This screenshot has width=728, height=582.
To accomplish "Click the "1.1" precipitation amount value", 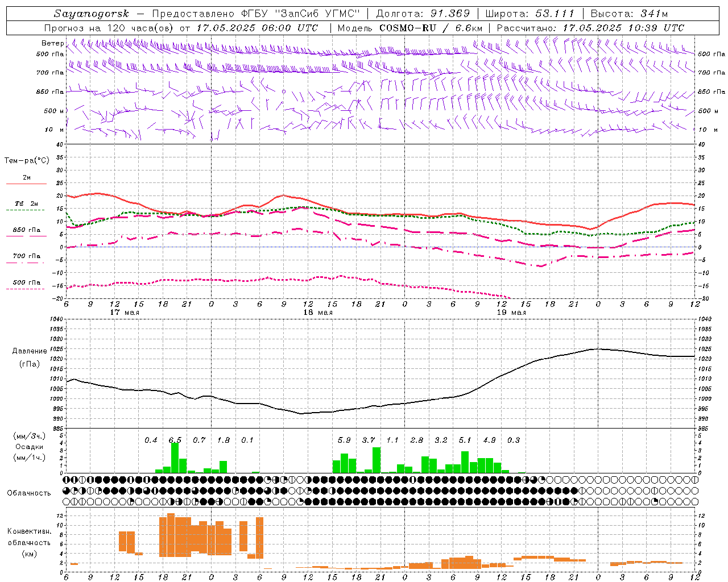I will pos(392,440).
